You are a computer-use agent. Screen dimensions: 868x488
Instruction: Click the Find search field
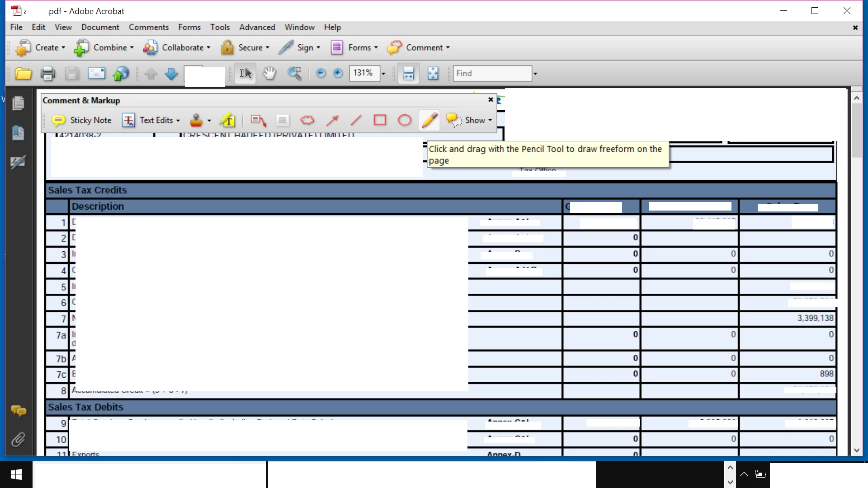[492, 73]
